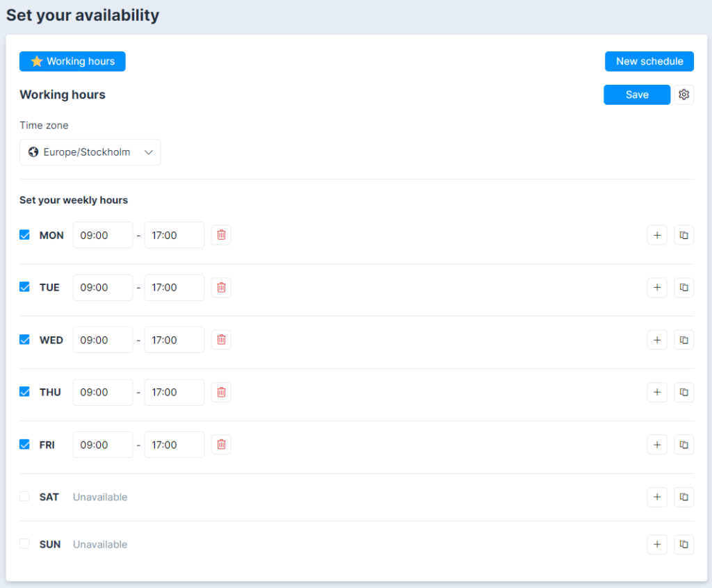Viewport: 712px width, 588px height.
Task: Delete Monday's time slot with trash icon
Action: click(x=221, y=235)
